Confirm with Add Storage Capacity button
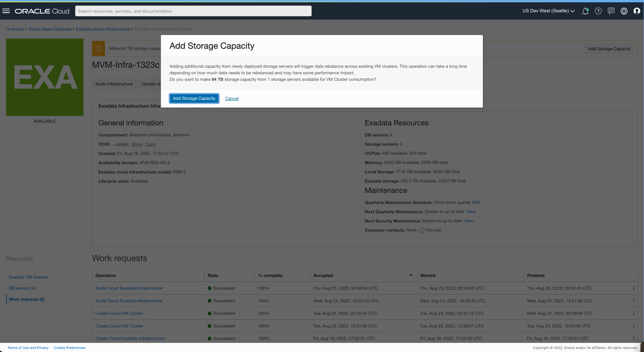 (x=194, y=98)
